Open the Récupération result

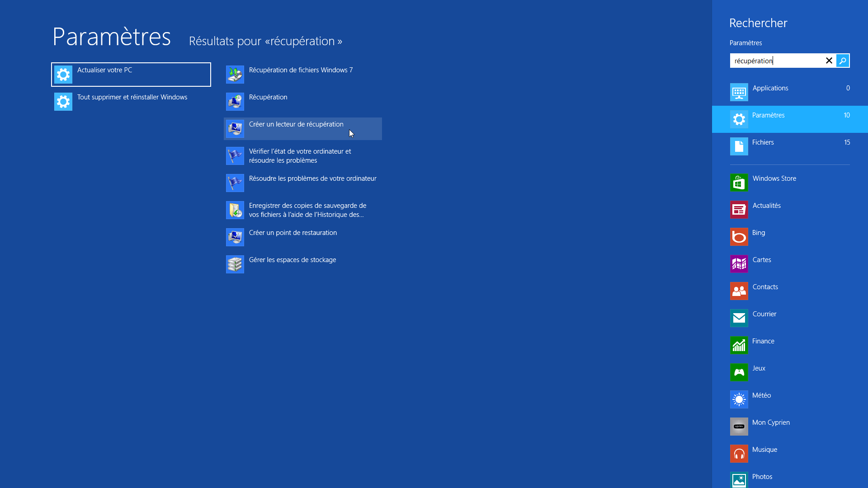click(x=303, y=102)
